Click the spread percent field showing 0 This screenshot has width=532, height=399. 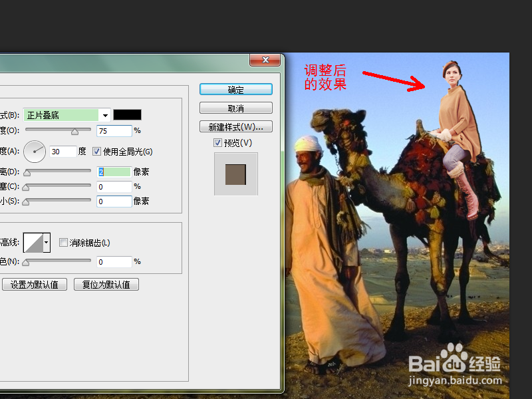pyautogui.click(x=114, y=187)
